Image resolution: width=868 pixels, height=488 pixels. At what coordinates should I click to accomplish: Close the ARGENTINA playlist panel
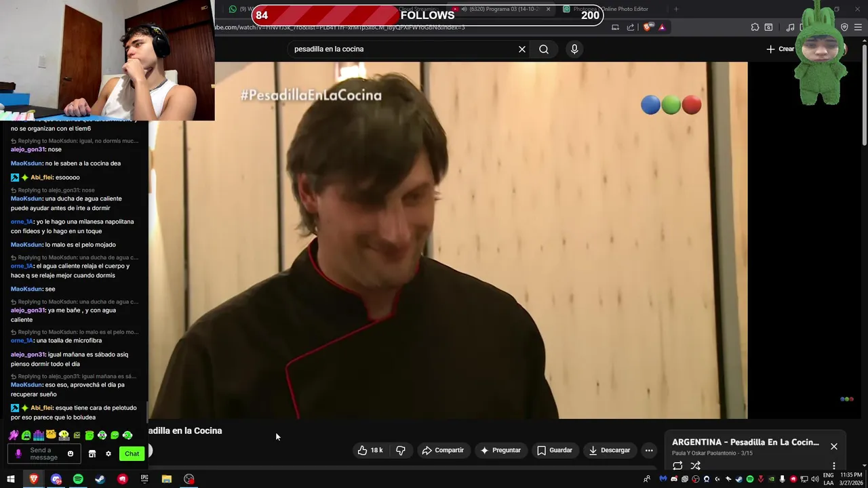point(834,446)
